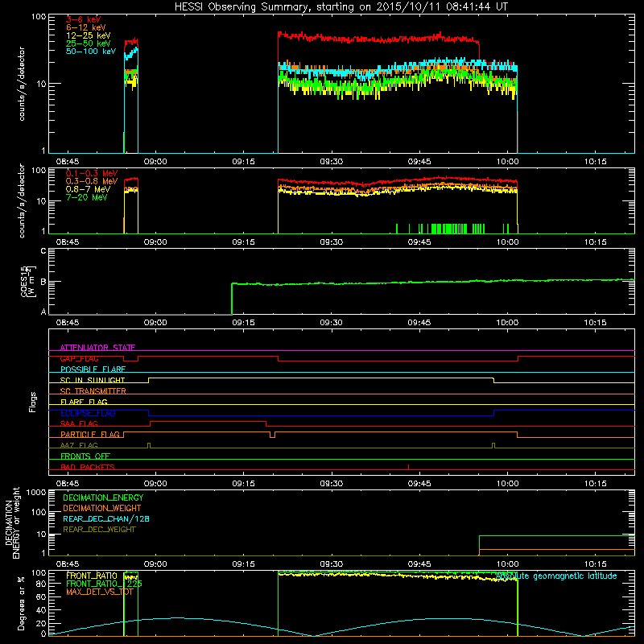Pick the 25-50 keV legend label
The height and width of the screenshot is (644, 644).
89,43
